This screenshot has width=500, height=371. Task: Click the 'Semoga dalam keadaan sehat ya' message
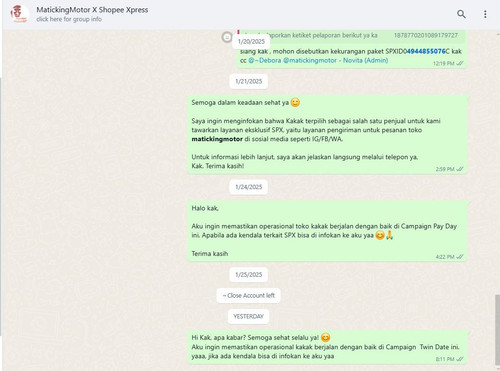(x=327, y=134)
